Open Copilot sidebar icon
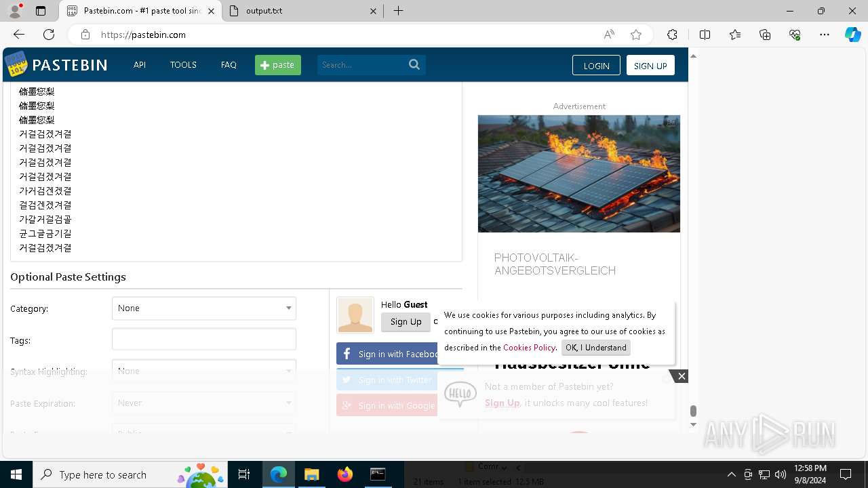The width and height of the screenshot is (868, 488). [x=852, y=35]
